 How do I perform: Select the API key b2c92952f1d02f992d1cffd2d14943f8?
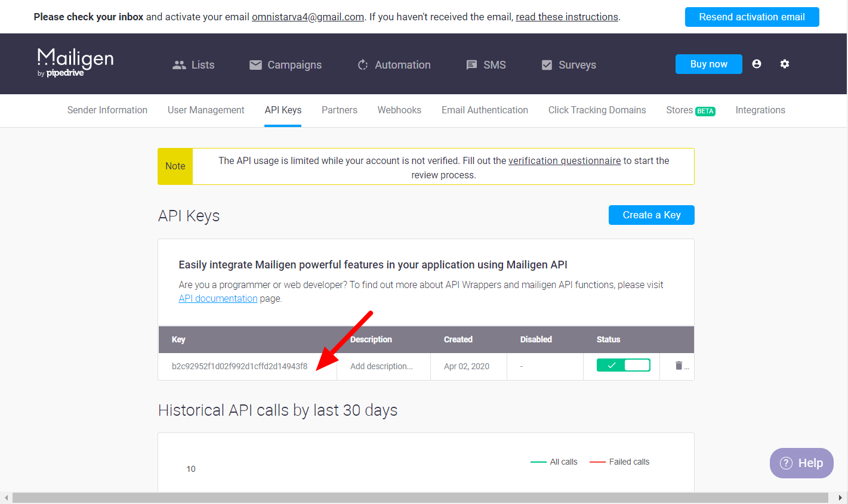point(240,366)
